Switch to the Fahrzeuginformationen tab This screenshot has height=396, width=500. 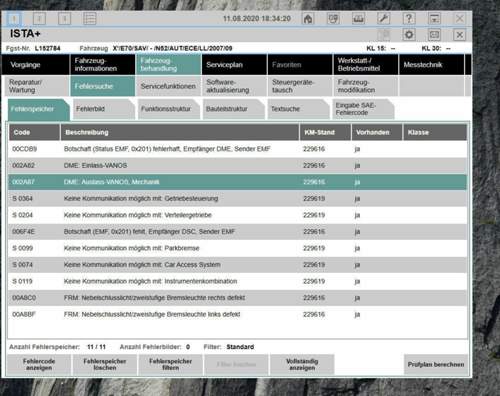[103, 64]
